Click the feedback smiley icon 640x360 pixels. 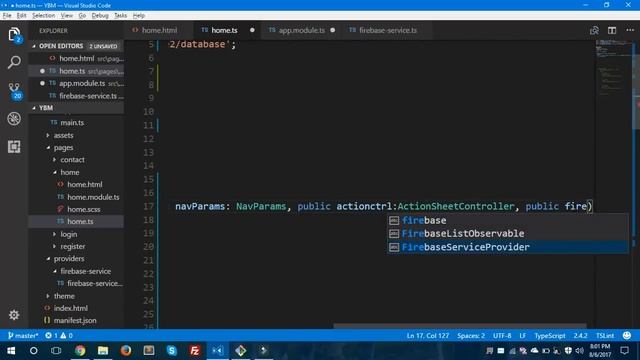627,336
